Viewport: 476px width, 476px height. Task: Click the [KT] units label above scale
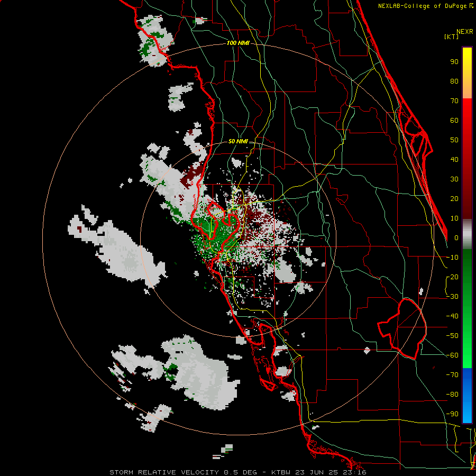coord(452,36)
